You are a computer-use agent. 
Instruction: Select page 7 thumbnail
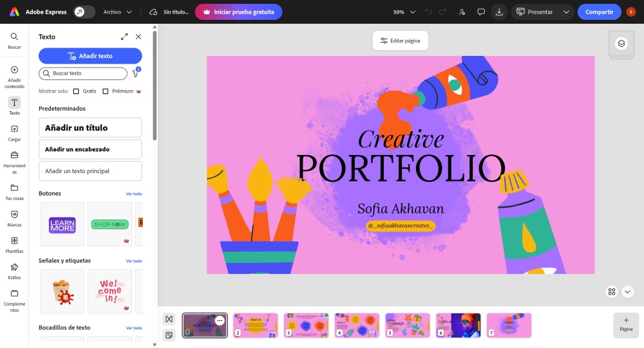point(509,325)
